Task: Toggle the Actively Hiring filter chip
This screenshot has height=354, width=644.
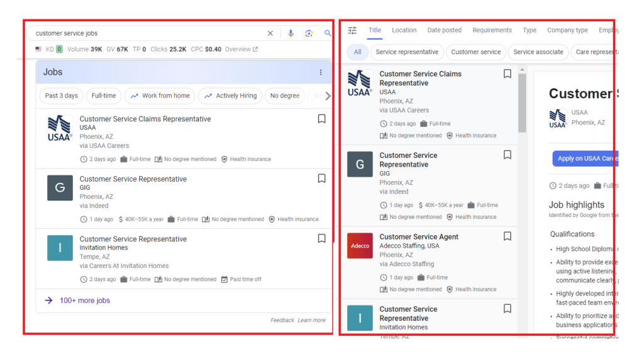Action: 230,96
